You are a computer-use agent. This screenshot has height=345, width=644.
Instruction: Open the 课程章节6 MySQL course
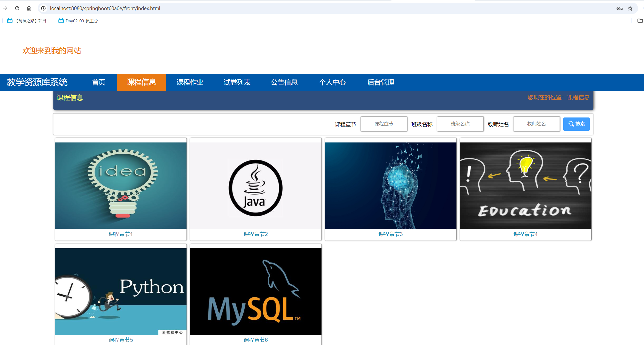(255, 340)
